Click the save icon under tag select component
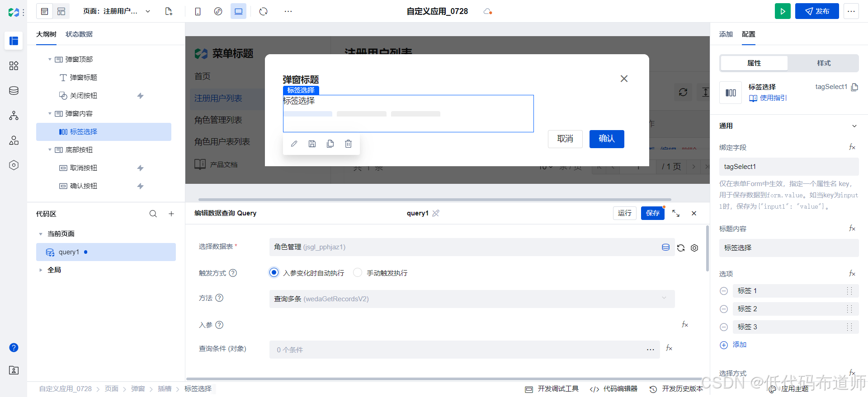 tap(312, 144)
